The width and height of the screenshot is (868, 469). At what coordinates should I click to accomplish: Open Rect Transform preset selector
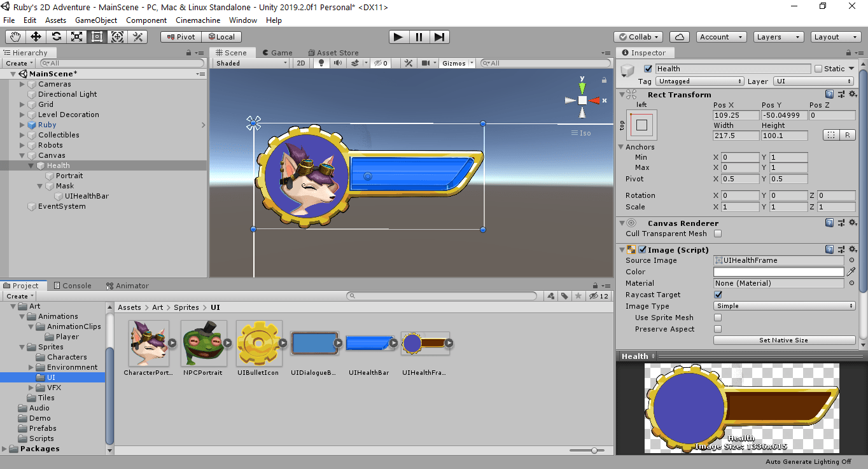[x=841, y=95]
